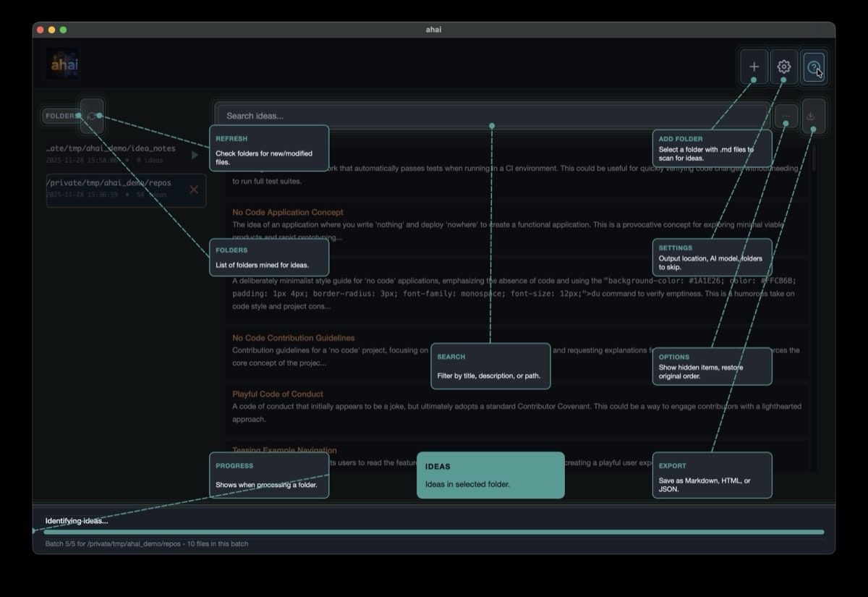Remove the repos folder with its X
868x597 pixels.
[x=194, y=190]
